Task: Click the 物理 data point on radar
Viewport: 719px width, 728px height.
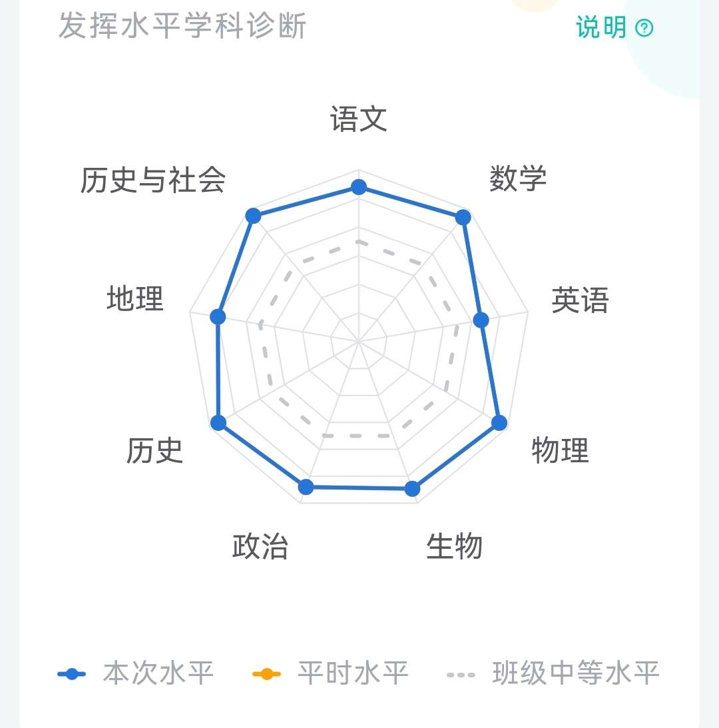Action: pyautogui.click(x=499, y=422)
